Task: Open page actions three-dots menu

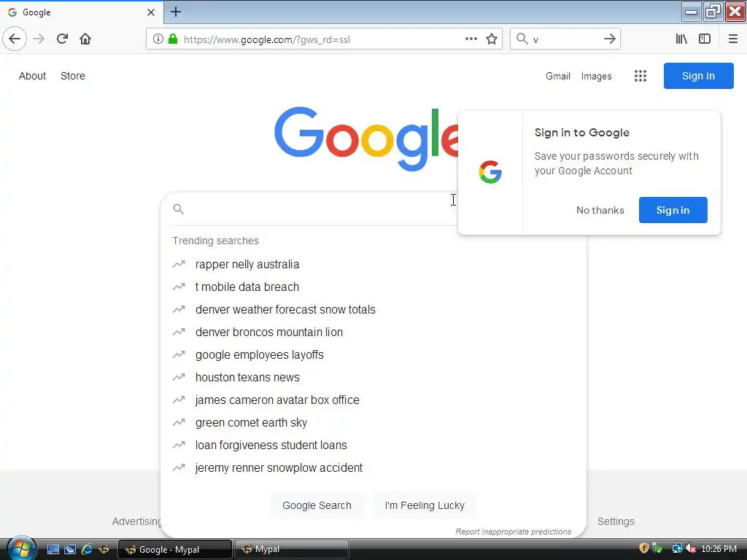Action: pos(471,39)
